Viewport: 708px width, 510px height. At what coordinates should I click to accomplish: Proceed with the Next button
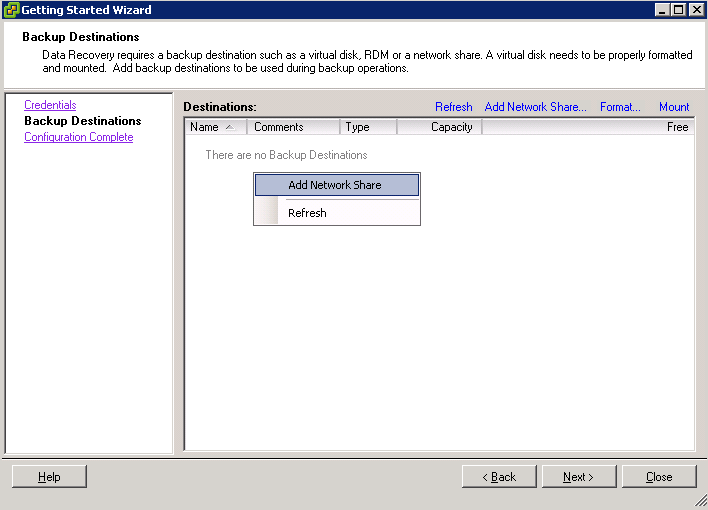[579, 477]
